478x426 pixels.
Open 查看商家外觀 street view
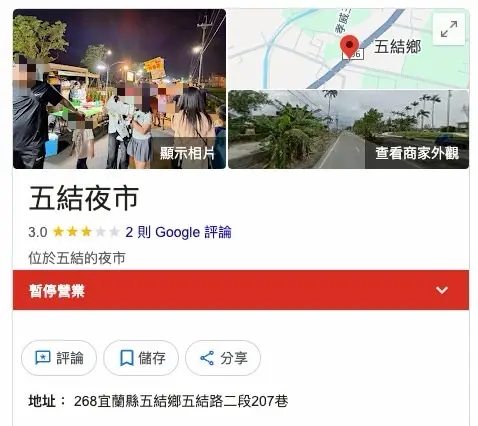click(x=417, y=153)
